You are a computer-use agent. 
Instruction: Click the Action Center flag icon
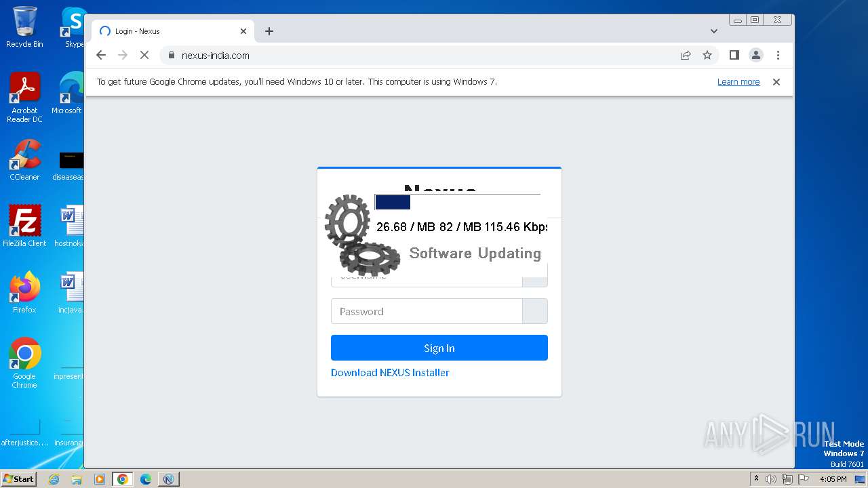click(x=802, y=479)
